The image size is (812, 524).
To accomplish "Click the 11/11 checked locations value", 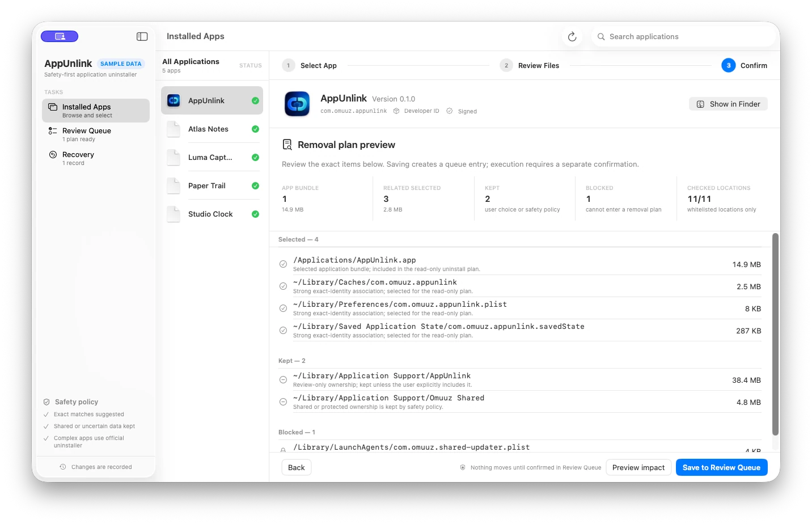I will click(699, 199).
